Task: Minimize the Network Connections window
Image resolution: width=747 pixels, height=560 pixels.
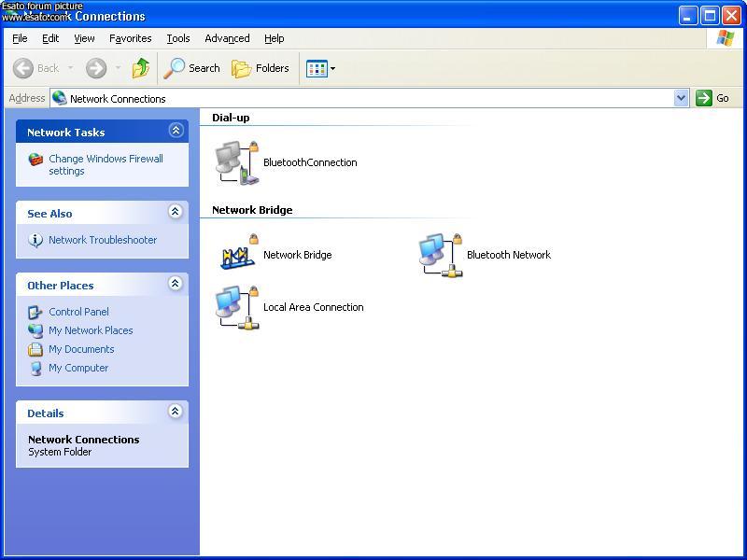Action: [x=687, y=16]
